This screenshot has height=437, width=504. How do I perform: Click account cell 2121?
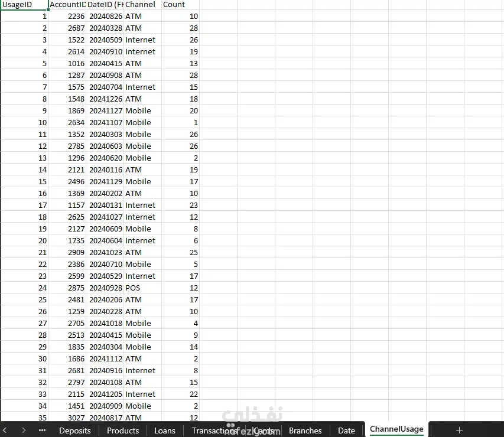(67, 169)
